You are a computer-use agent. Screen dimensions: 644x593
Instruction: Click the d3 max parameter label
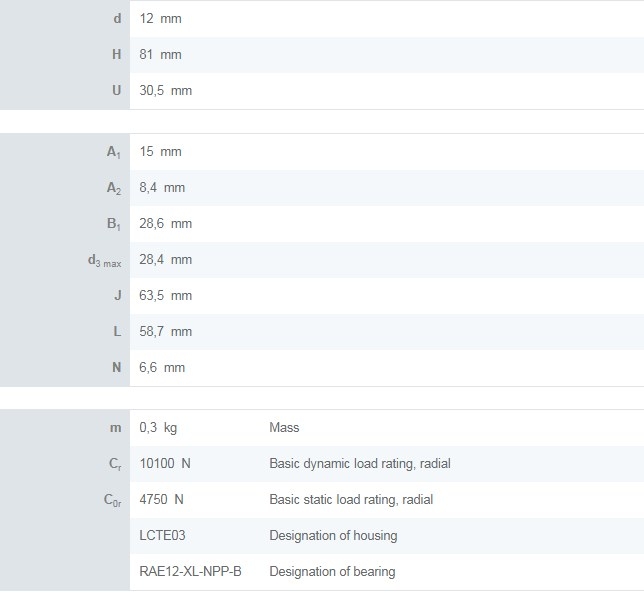(104, 261)
